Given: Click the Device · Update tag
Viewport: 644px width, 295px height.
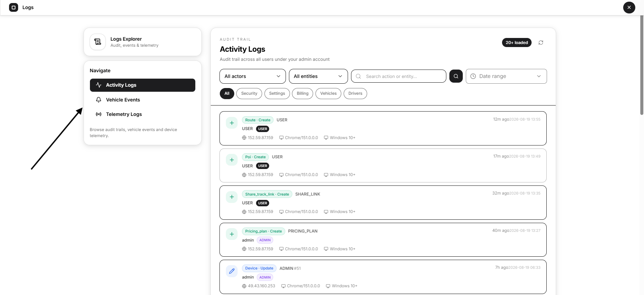Looking at the screenshot, I should point(259,268).
